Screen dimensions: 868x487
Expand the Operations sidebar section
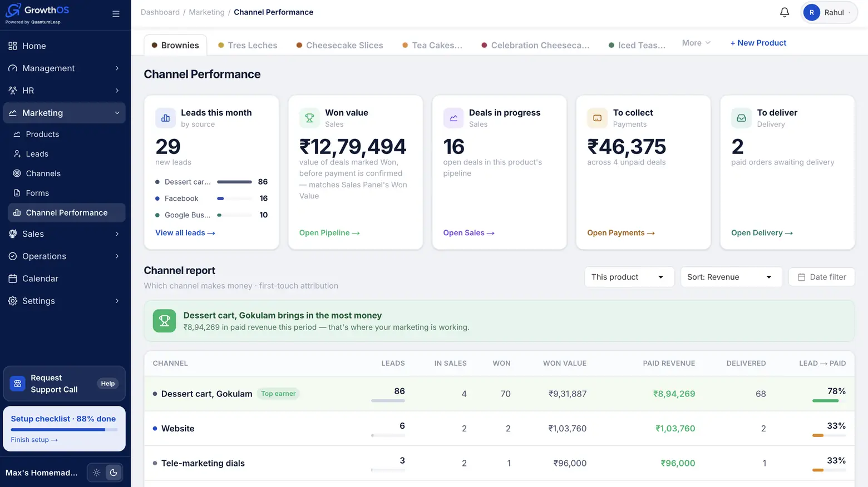pos(64,256)
